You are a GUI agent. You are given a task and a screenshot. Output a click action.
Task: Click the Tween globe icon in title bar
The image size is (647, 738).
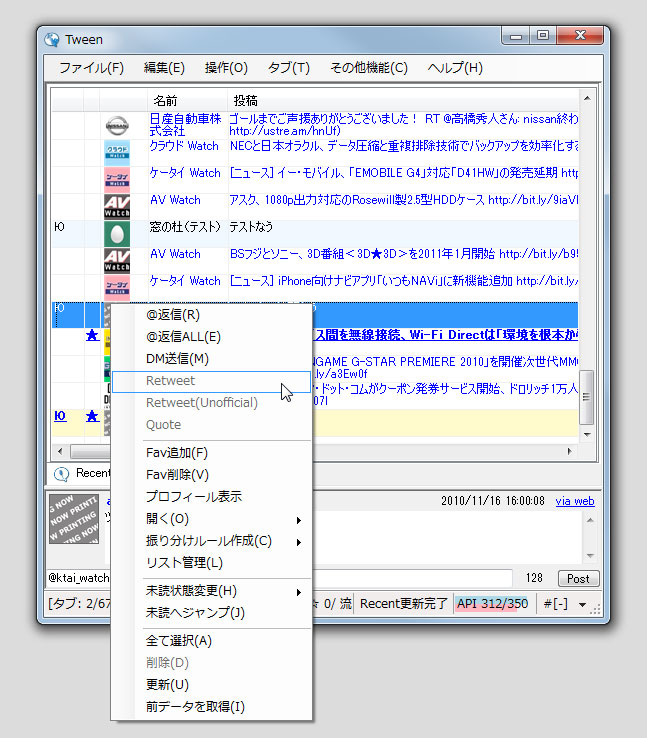tap(52, 40)
